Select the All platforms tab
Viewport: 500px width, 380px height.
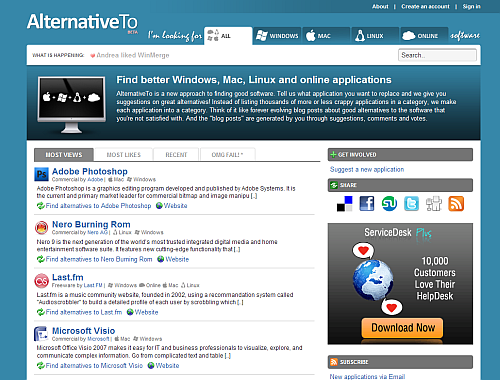tap(228, 36)
